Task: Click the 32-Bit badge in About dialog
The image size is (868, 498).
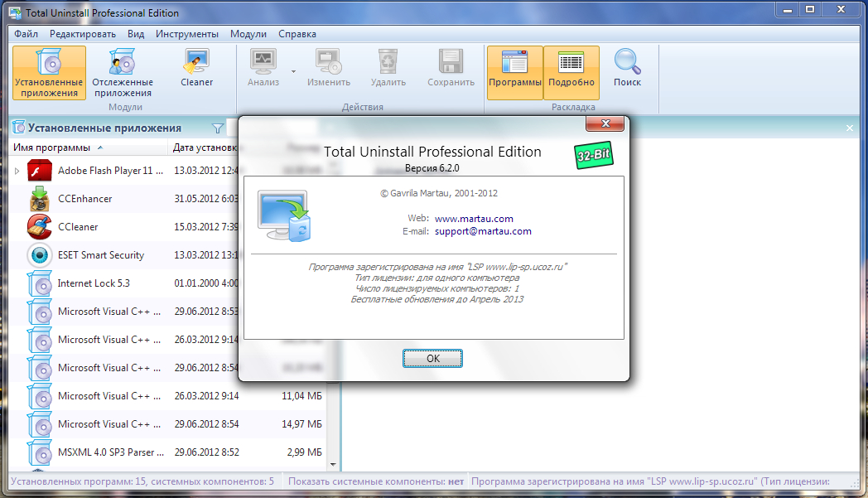Action: pos(594,155)
